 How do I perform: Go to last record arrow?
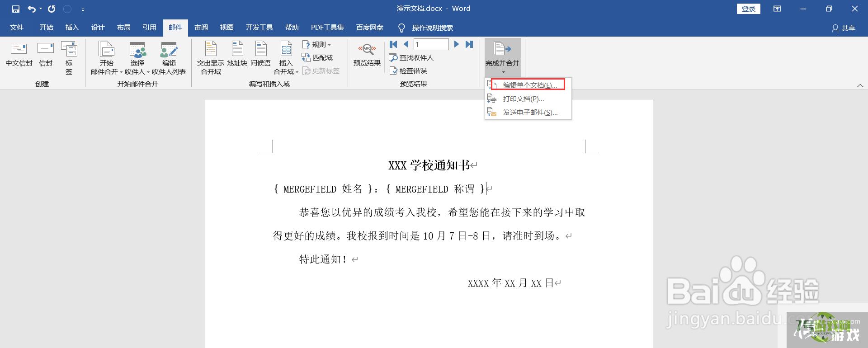point(469,44)
